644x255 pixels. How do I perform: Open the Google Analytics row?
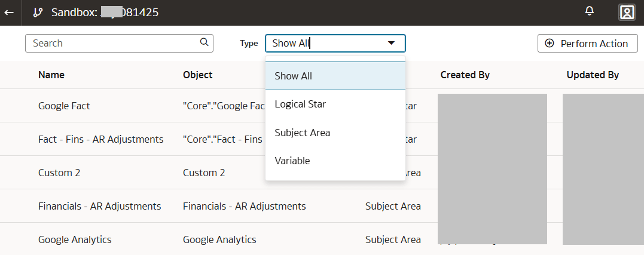click(75, 239)
